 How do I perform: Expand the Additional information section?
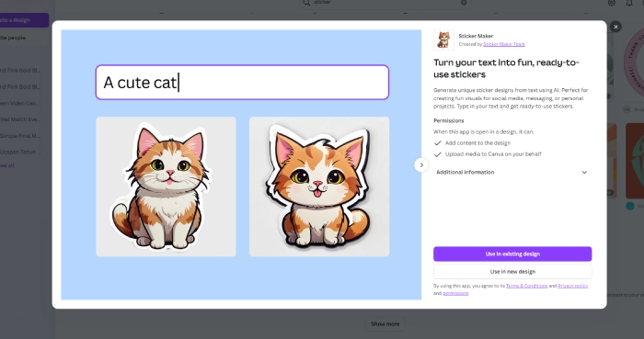(512, 172)
